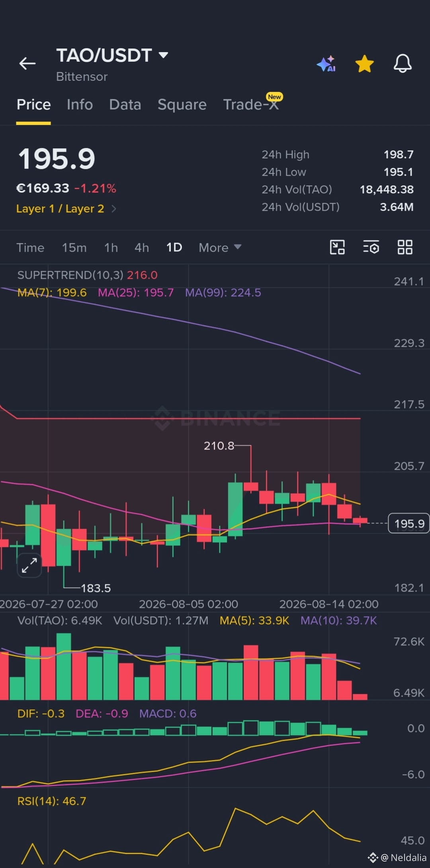Switch to the Square tab
430x868 pixels.
coord(182,105)
